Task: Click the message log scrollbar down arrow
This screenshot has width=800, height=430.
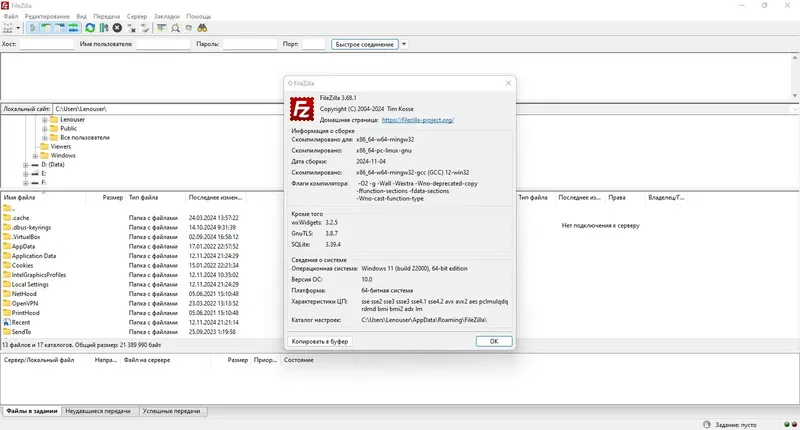Action: pos(795,95)
